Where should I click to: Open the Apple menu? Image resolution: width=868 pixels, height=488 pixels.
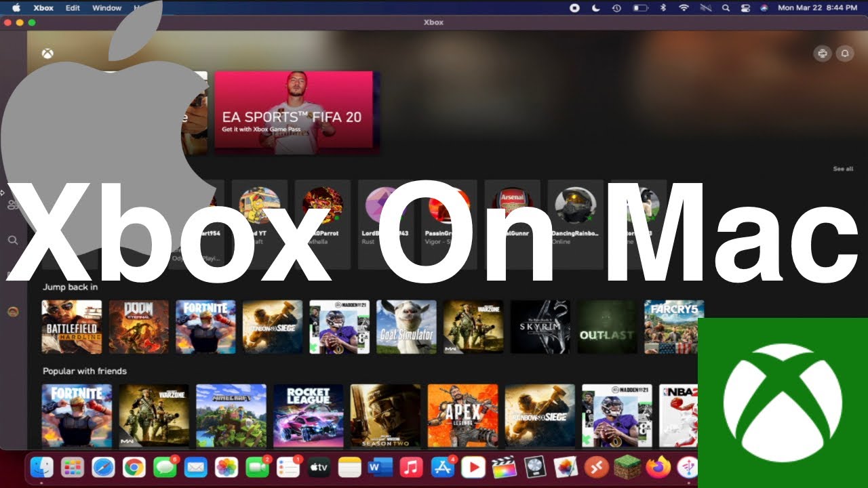[16, 8]
